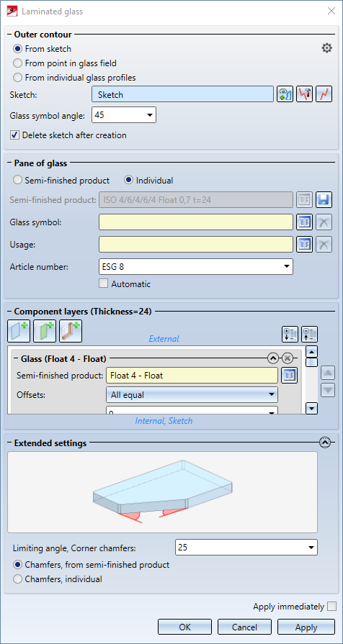Open the Article number ESG 8 dropdown
The width and height of the screenshot is (343, 644).
pyautogui.click(x=196, y=266)
